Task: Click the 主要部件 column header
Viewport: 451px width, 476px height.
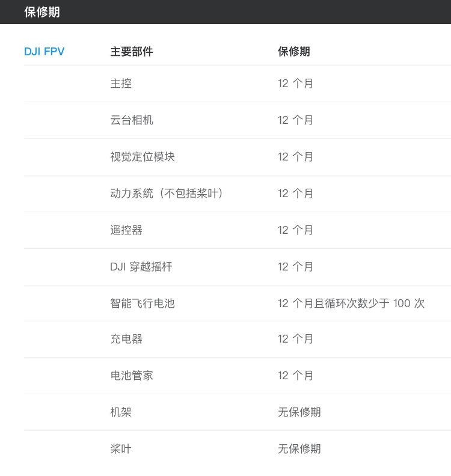Action: (x=132, y=52)
